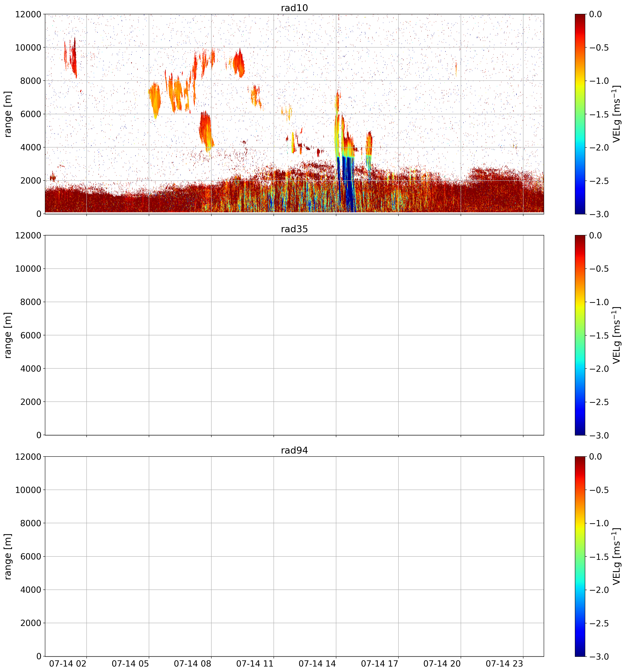Click the rad10 plot title
The width and height of the screenshot is (626, 672).
294,8
